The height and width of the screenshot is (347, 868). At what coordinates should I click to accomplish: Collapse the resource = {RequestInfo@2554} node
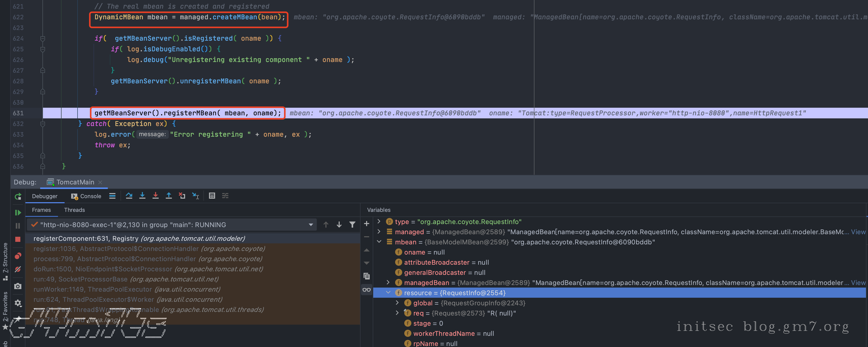388,293
